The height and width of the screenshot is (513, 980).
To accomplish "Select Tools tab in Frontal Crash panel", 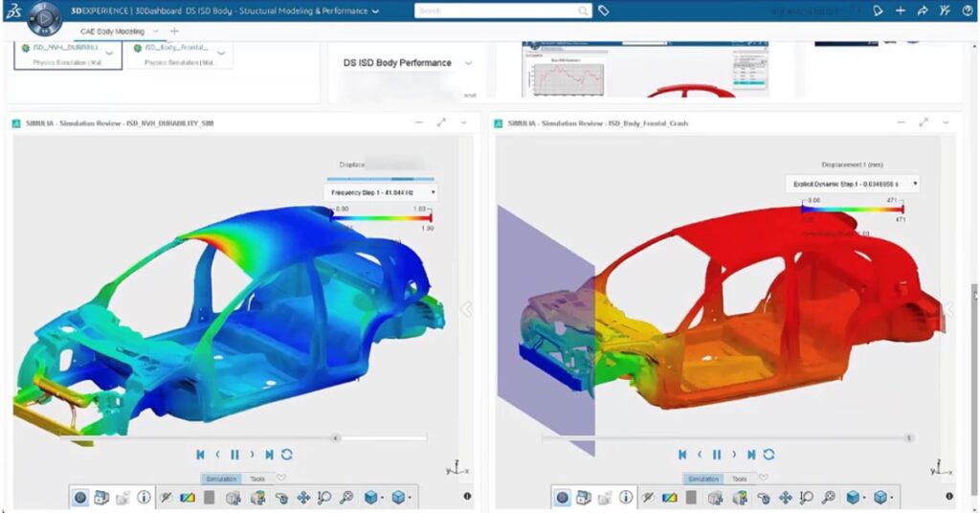I will point(740,479).
